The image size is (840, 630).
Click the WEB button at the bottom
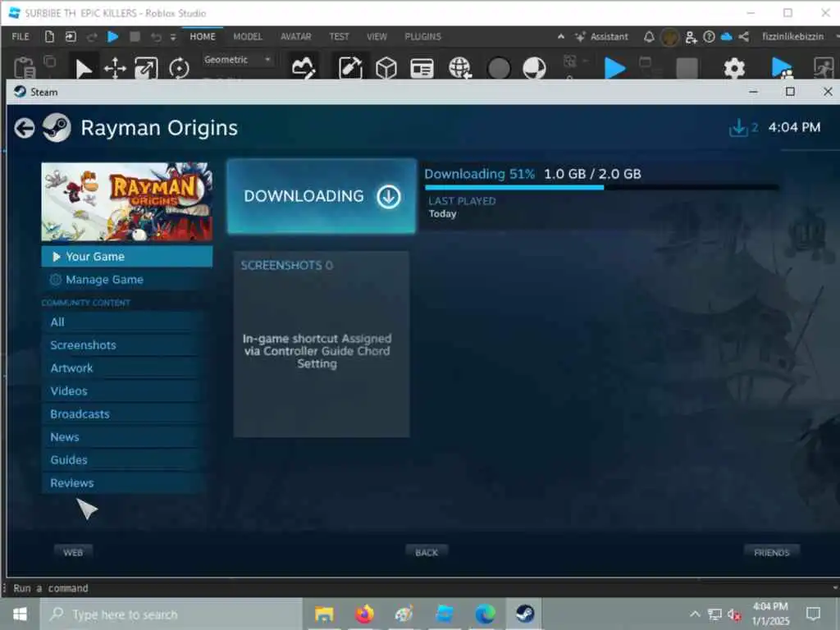pos(73,552)
